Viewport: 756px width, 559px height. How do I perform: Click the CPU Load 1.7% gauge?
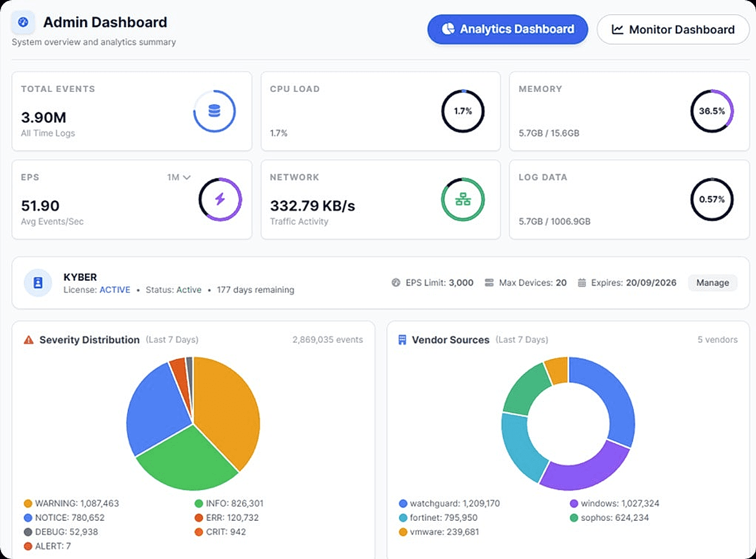coord(463,111)
